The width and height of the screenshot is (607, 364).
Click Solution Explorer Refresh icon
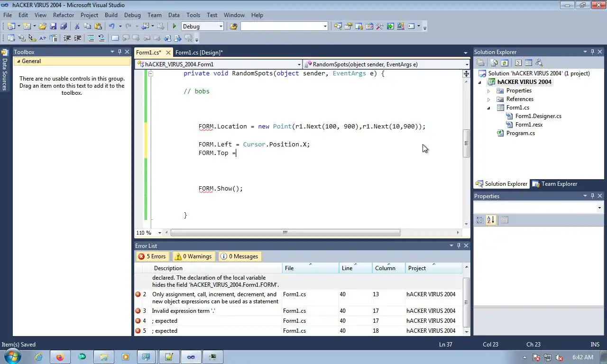tap(505, 63)
